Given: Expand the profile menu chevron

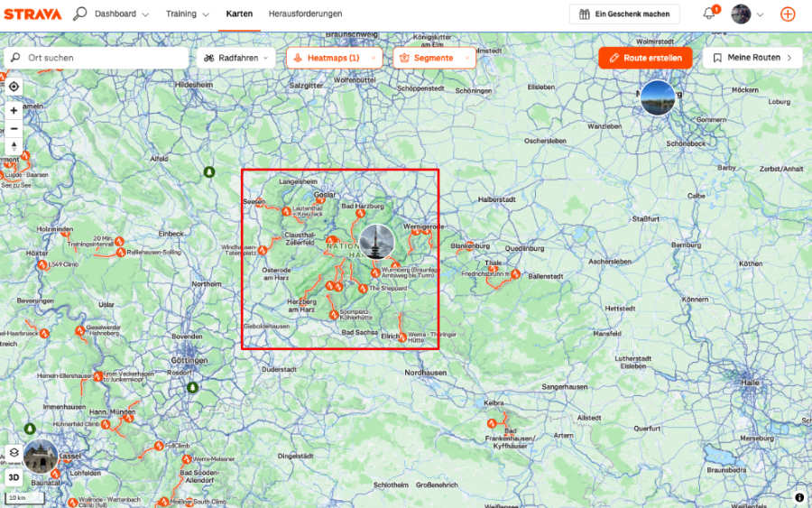Looking at the screenshot, I should [x=760, y=14].
